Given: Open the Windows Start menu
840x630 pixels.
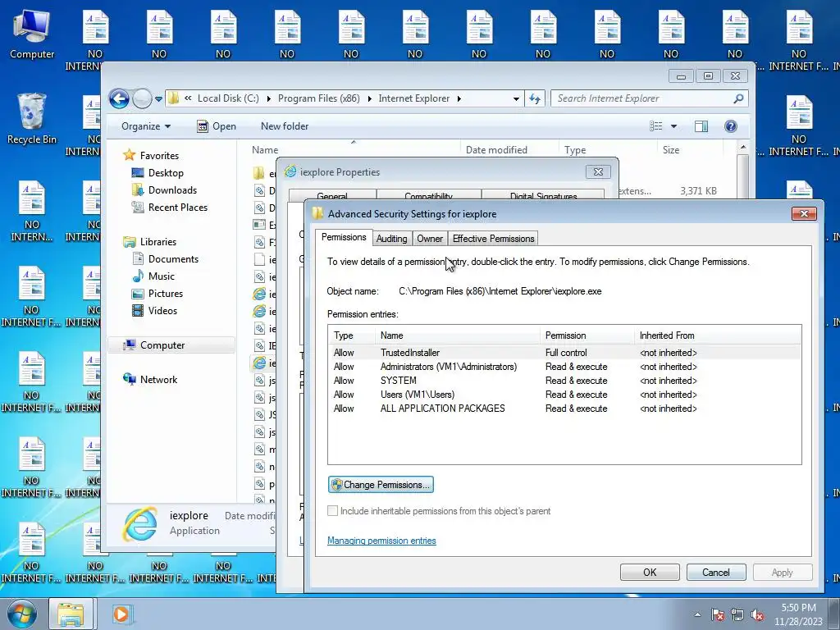Looking at the screenshot, I should (x=22, y=614).
